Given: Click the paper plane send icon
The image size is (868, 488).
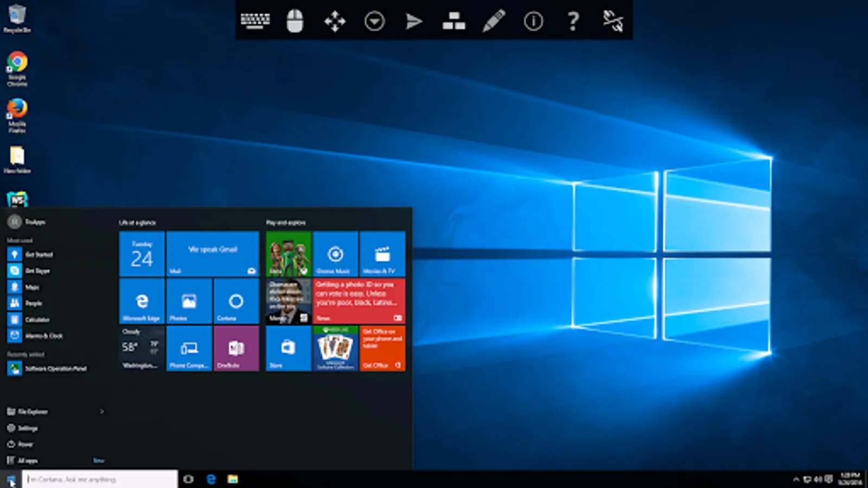Looking at the screenshot, I should pos(414,22).
